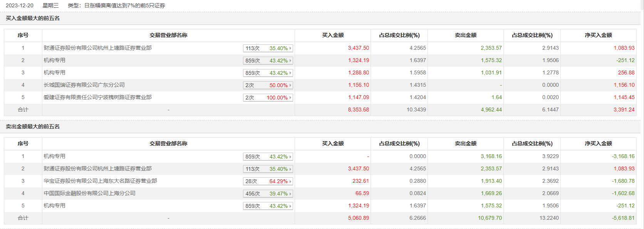
Task: Expand the 113次 stats box in sell table
Action: point(268,169)
